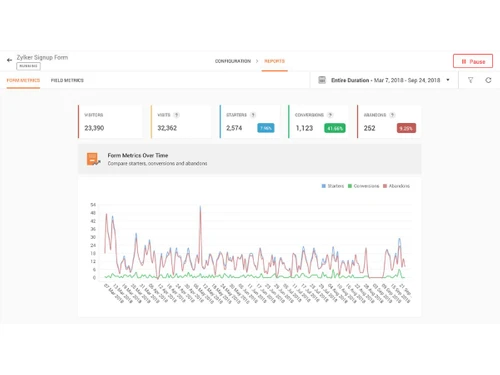Click the help icon next to Conversions

click(330, 115)
